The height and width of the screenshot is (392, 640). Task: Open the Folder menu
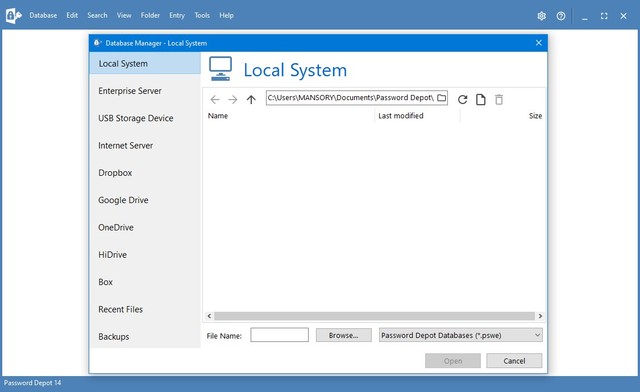click(x=150, y=16)
